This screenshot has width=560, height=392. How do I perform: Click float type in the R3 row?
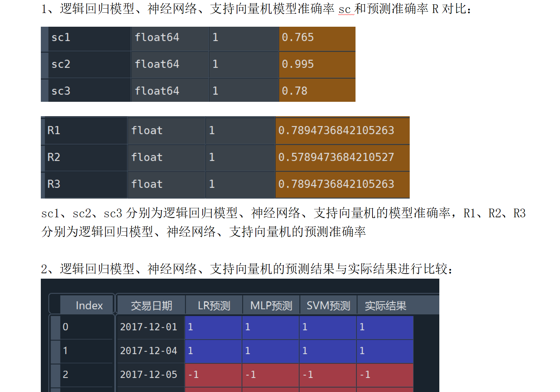pyautogui.click(x=166, y=184)
